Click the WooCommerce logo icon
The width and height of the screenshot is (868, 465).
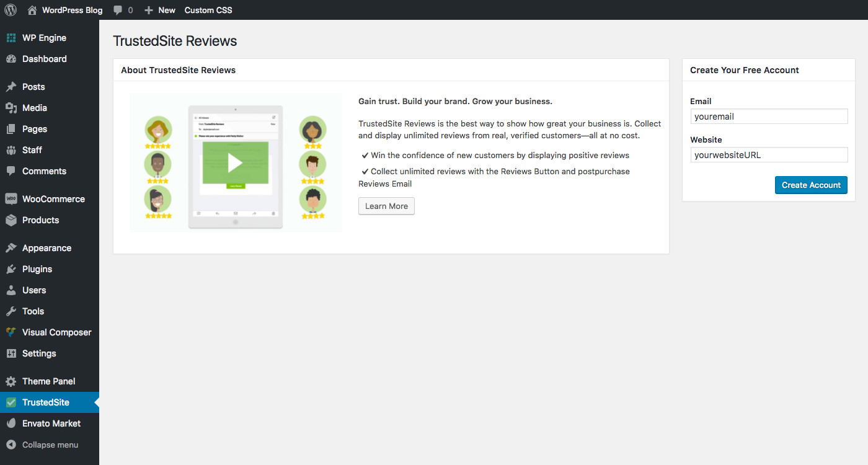[x=11, y=199]
